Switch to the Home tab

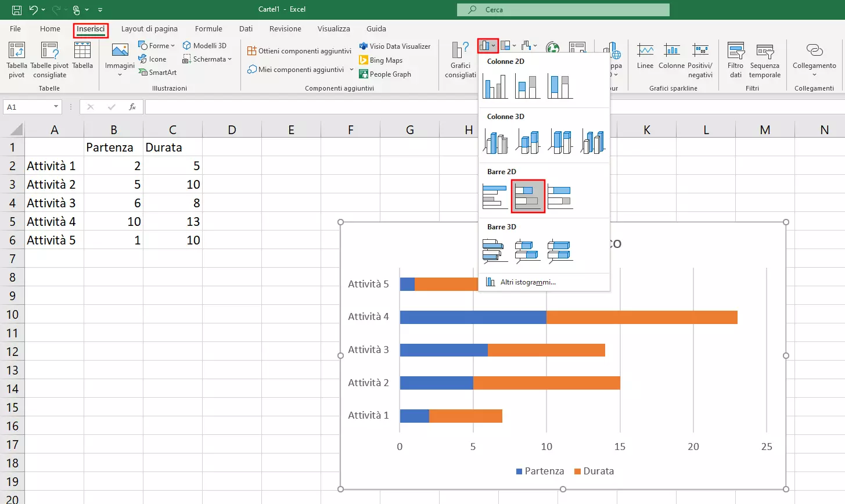click(50, 28)
